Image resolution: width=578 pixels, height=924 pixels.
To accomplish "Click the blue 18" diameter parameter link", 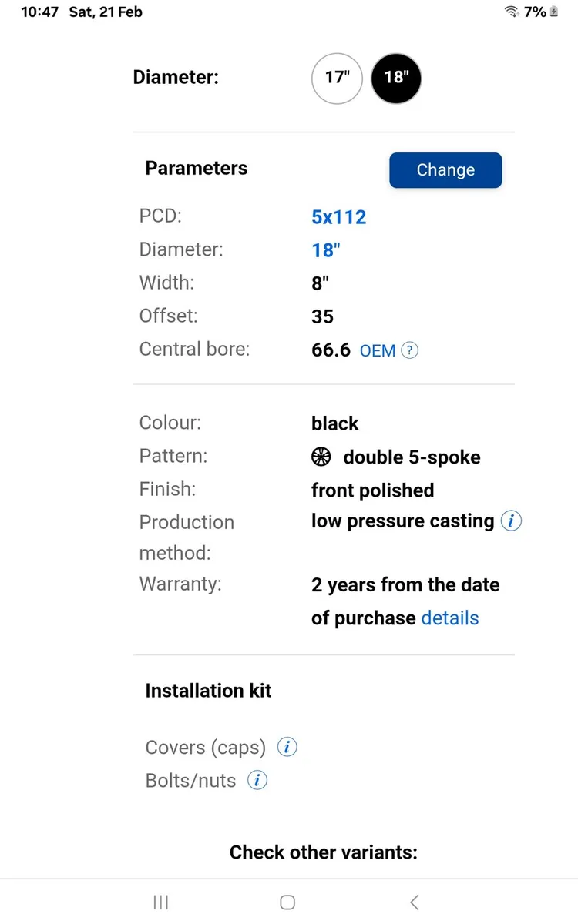I will point(325,249).
